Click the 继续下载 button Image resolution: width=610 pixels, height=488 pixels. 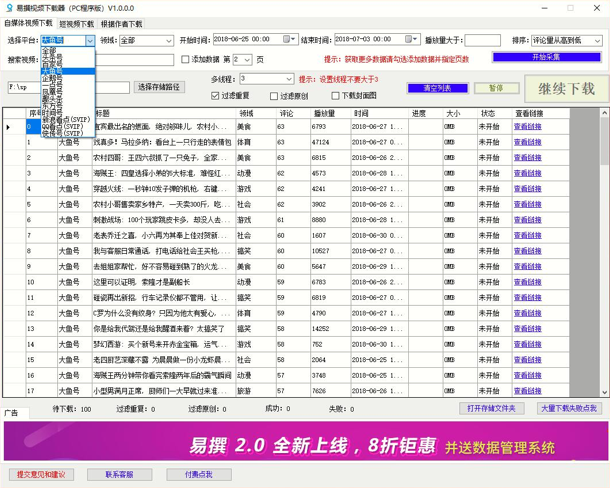566,89
